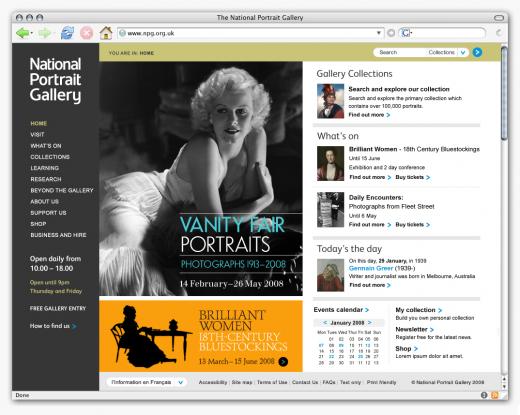Select COLLECTIONS in the sidebar navigation
The height and width of the screenshot is (415, 520).
pyautogui.click(x=50, y=157)
